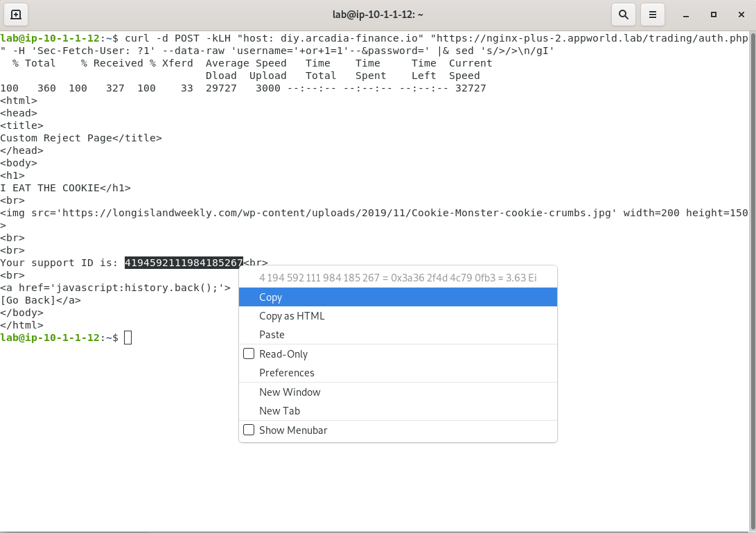This screenshot has width=756, height=533.
Task: Choose Copy as HTML in the context menu
Action: tap(398, 316)
